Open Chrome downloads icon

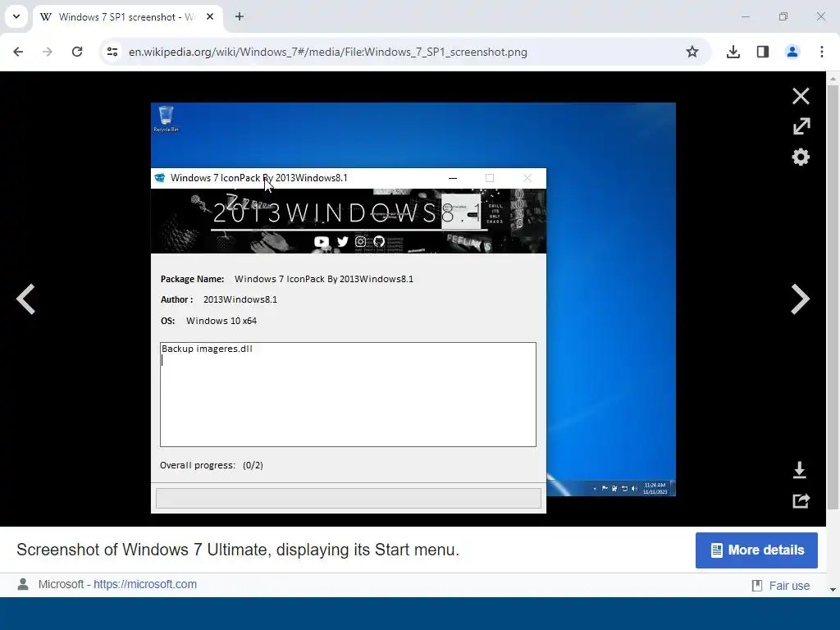pos(733,52)
